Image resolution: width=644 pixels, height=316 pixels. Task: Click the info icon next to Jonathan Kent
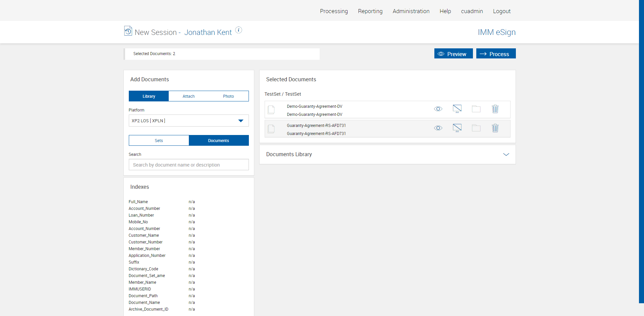click(x=238, y=30)
